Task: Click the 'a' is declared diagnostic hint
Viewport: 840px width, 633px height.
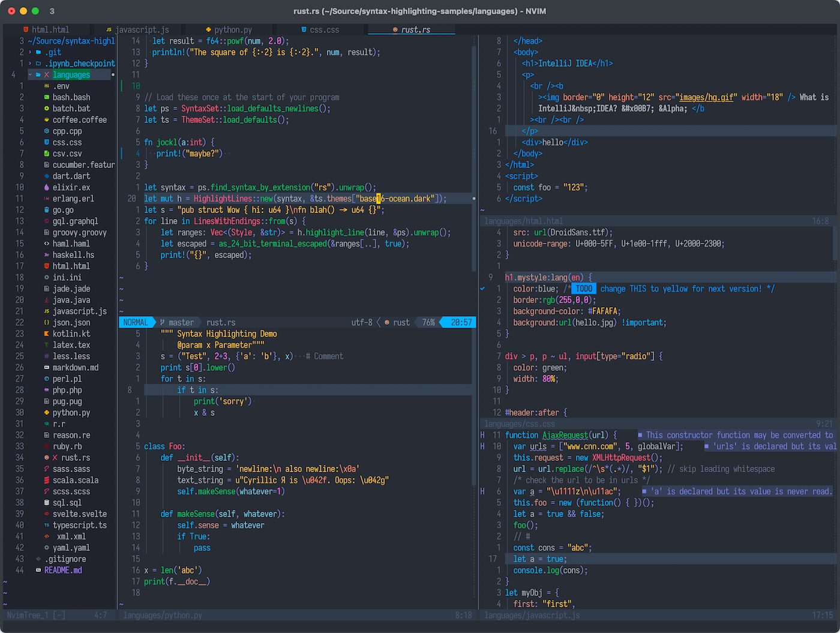Action: (x=737, y=491)
